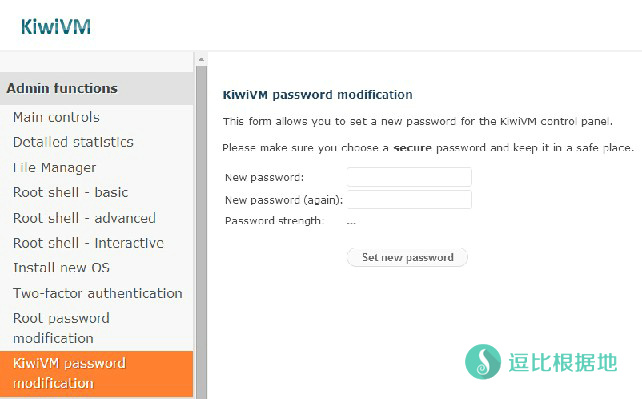Screen dimensions: 642x399
Task: Select KiwiVM password modification item
Action: click(97, 373)
